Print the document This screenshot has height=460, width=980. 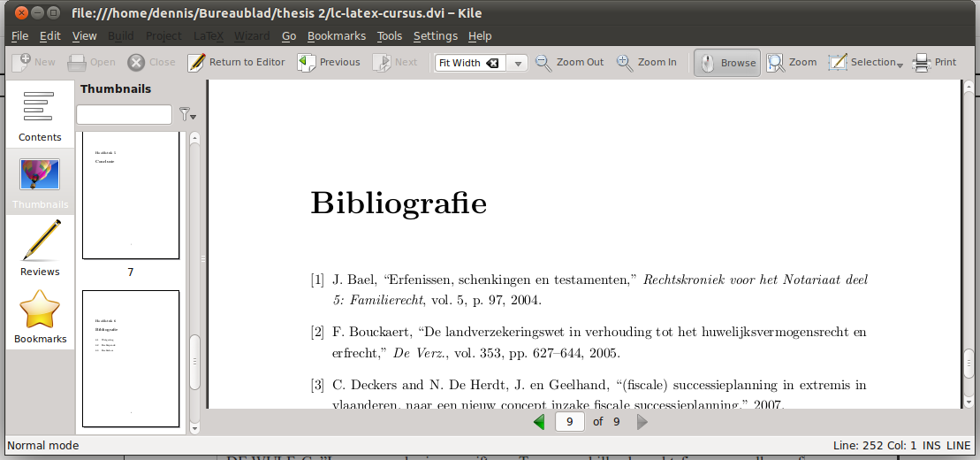(x=934, y=62)
